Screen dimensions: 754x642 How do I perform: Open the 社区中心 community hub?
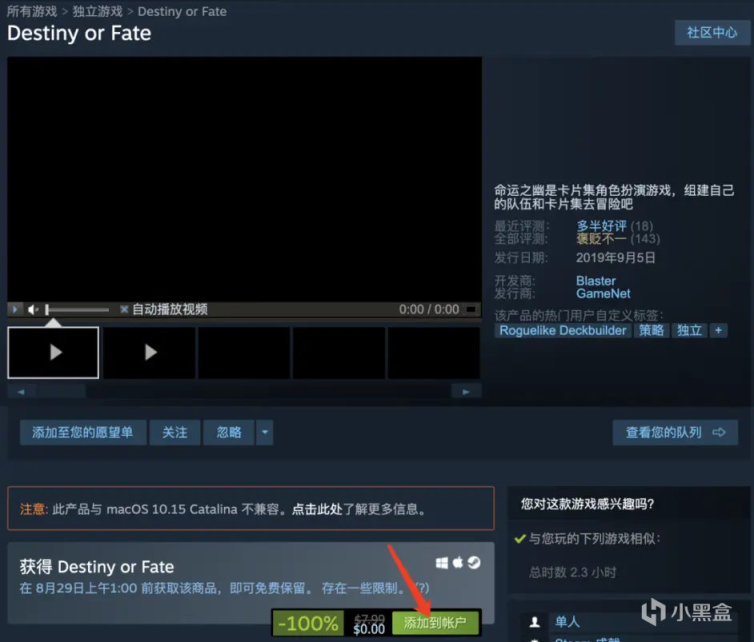coord(712,32)
